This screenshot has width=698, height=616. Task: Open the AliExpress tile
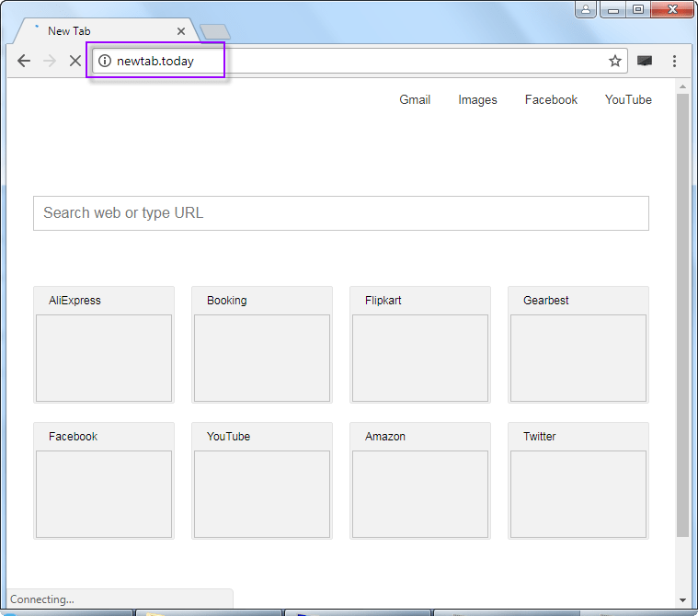[x=104, y=345]
